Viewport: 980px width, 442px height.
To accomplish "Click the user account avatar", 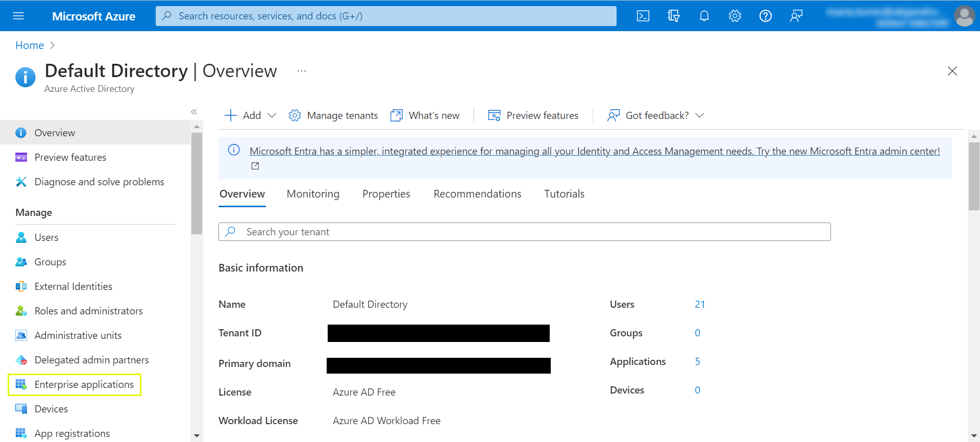I will [964, 16].
